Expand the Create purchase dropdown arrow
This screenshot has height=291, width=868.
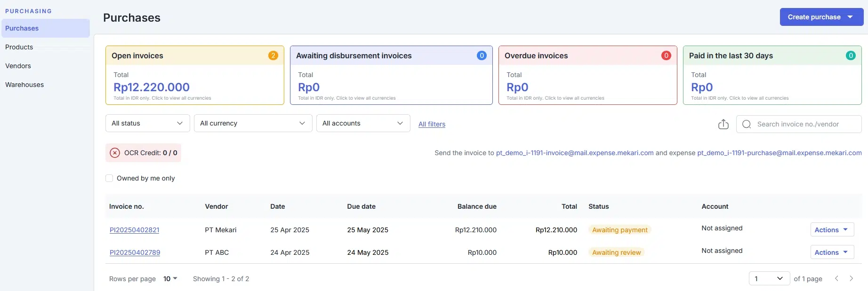(x=850, y=17)
